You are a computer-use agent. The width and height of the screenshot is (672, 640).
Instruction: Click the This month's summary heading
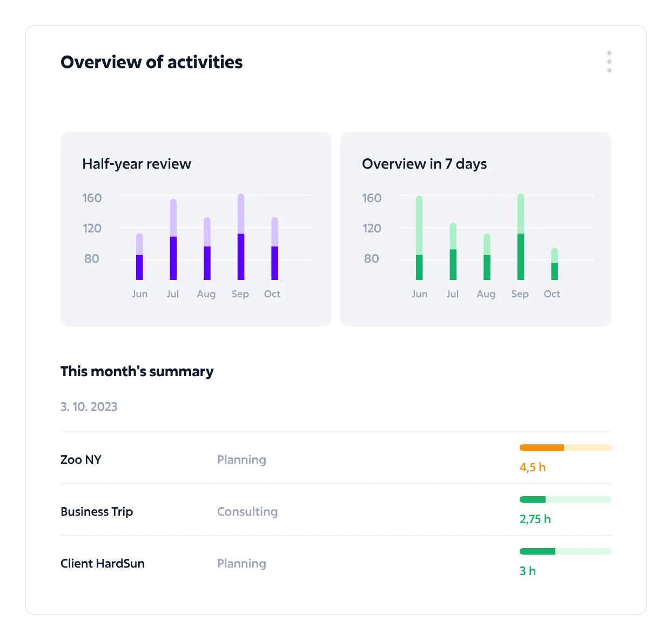pos(137,371)
